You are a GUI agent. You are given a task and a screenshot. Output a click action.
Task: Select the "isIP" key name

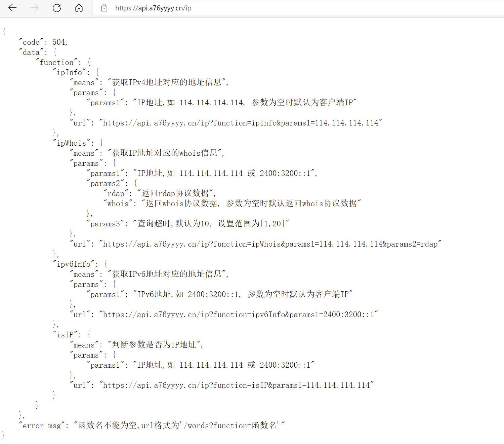coord(65,335)
